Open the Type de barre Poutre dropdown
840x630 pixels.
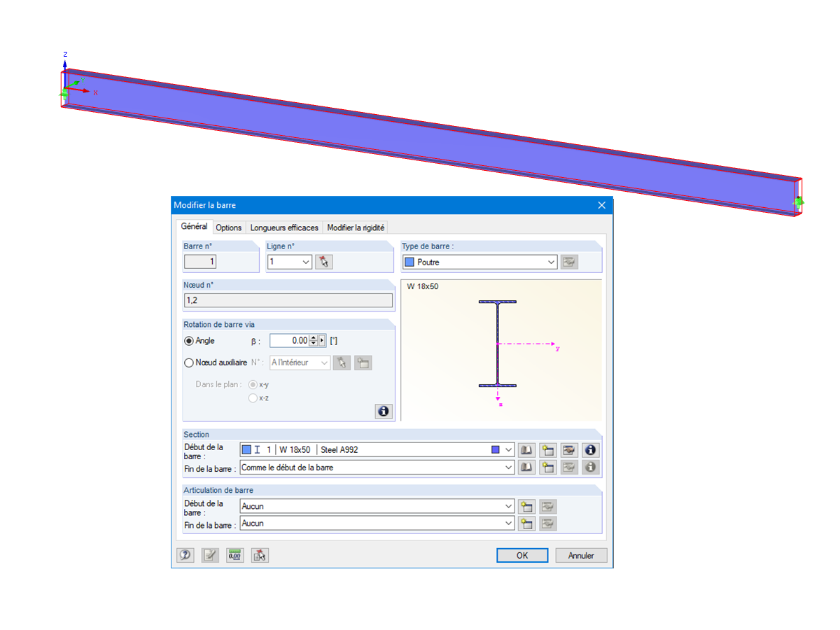click(551, 262)
